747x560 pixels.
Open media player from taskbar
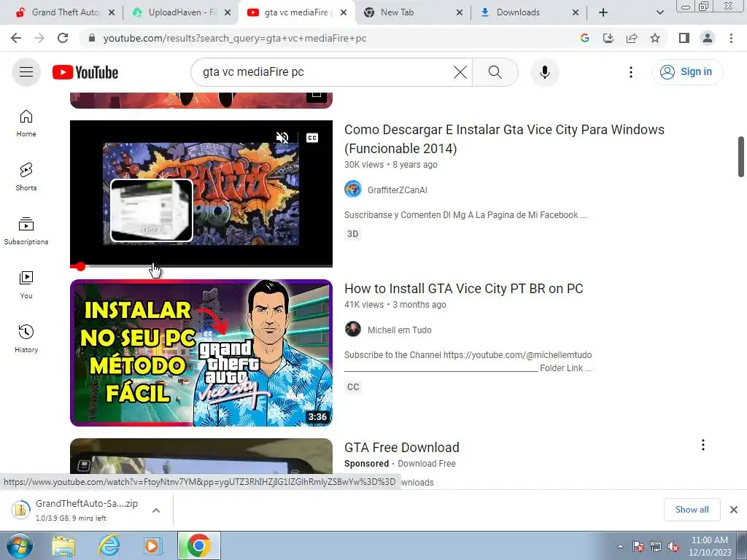pyautogui.click(x=152, y=546)
